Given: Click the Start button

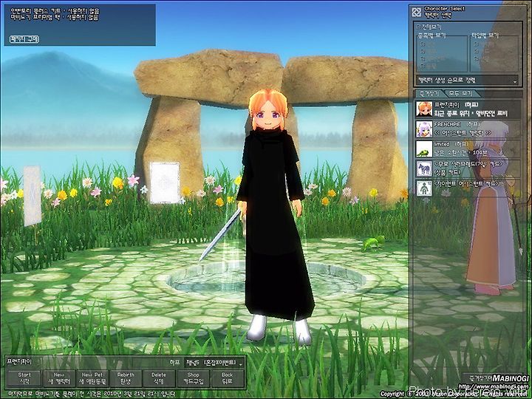Looking at the screenshot, I should (x=24, y=378).
